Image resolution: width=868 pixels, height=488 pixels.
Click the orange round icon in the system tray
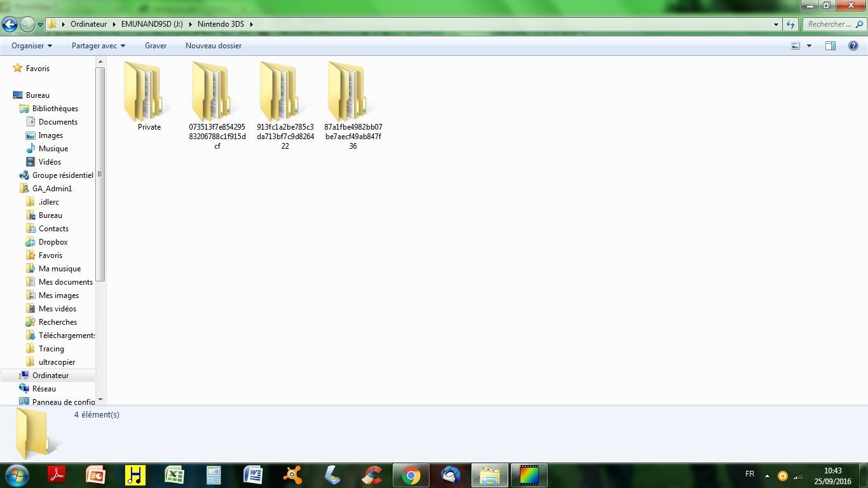tap(783, 475)
